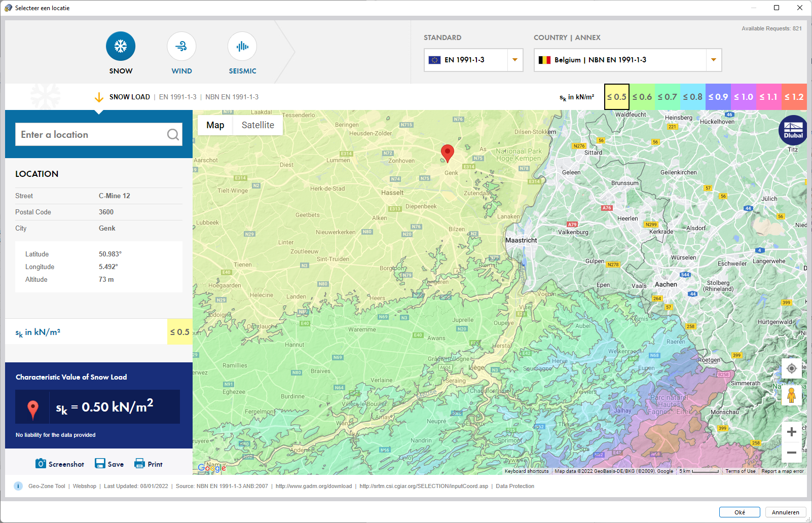Image resolution: width=812 pixels, height=523 pixels.
Task: Click the application icon in title bar
Action: (x=8, y=8)
